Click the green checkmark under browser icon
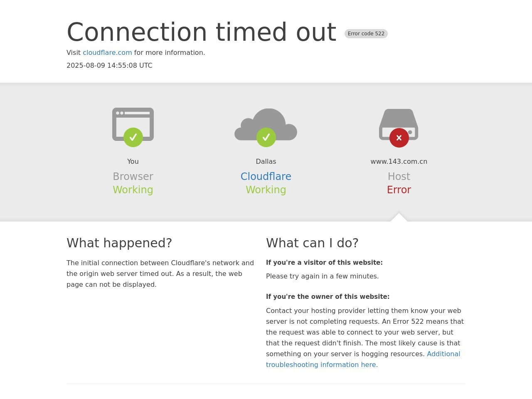Image resolution: width=532 pixels, height=399 pixels. click(133, 137)
